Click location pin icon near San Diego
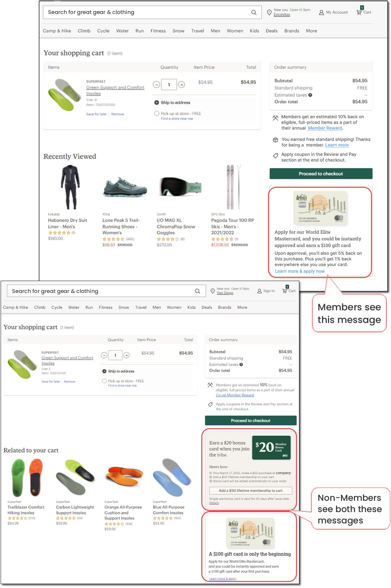The image size is (391, 588). (x=213, y=291)
